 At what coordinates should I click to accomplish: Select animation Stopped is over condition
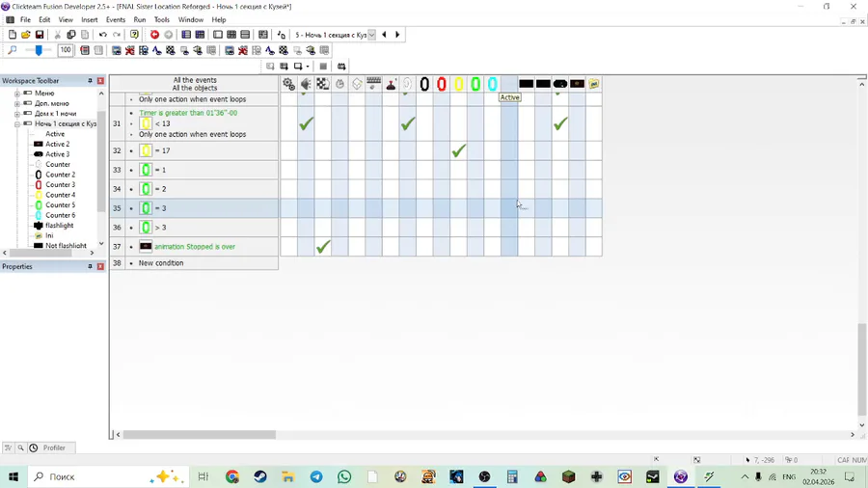point(195,247)
